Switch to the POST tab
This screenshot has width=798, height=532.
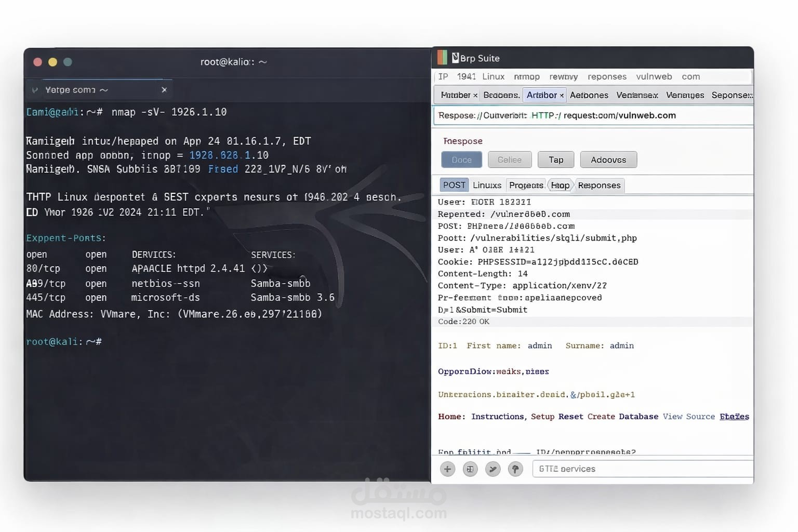point(454,185)
